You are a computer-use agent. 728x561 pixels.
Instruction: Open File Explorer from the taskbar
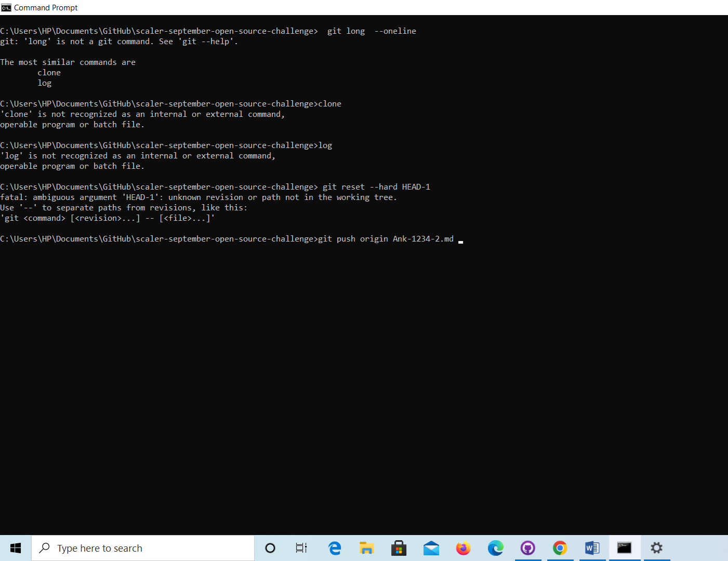[x=366, y=548]
